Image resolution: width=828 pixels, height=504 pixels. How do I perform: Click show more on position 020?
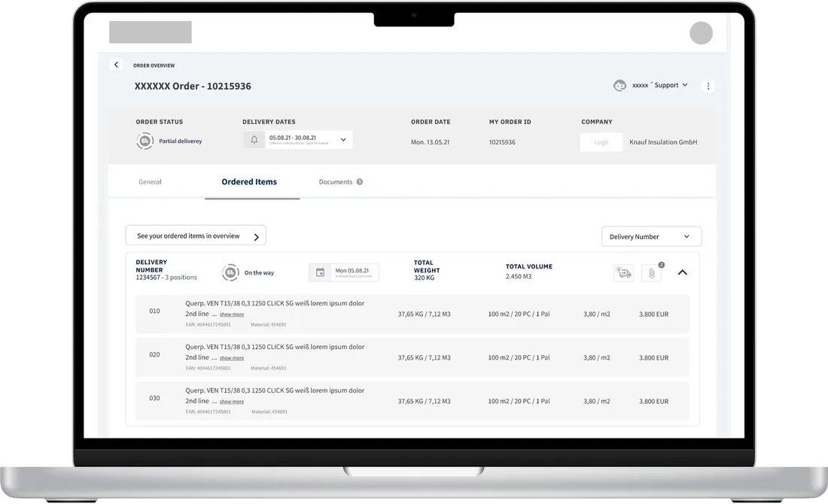click(x=232, y=358)
